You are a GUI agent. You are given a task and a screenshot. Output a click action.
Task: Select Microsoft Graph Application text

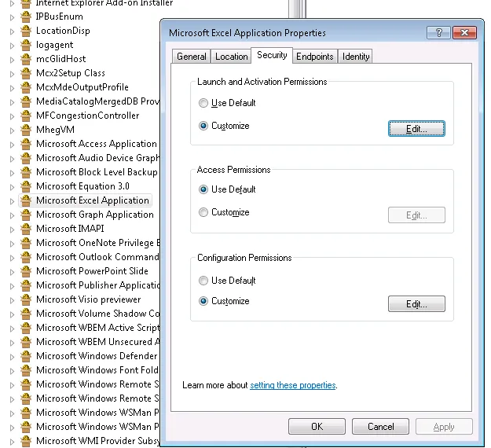tap(95, 215)
